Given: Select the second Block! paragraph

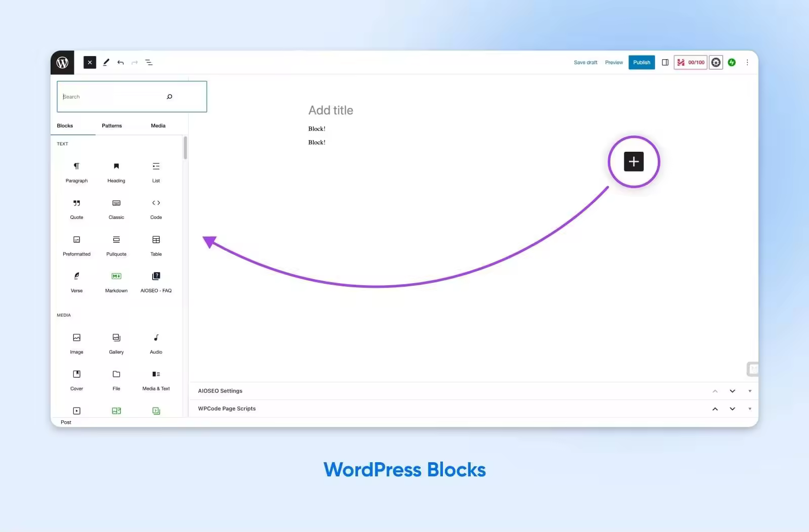Looking at the screenshot, I should pos(317,143).
